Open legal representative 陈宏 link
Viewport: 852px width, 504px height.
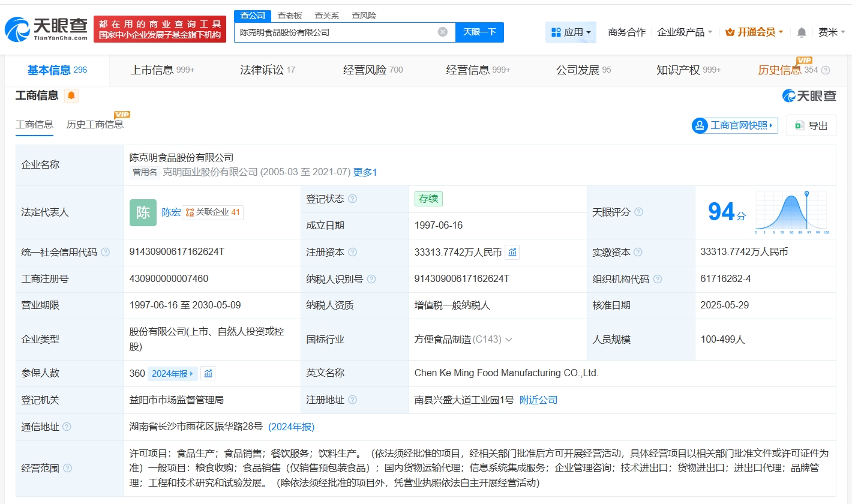[171, 212]
